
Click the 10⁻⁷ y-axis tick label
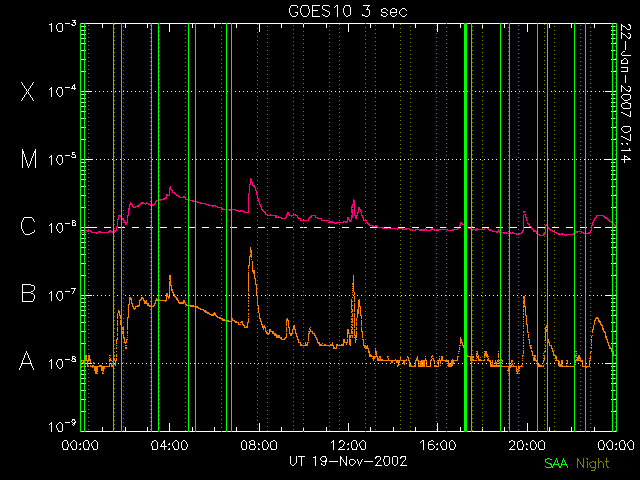click(x=62, y=295)
